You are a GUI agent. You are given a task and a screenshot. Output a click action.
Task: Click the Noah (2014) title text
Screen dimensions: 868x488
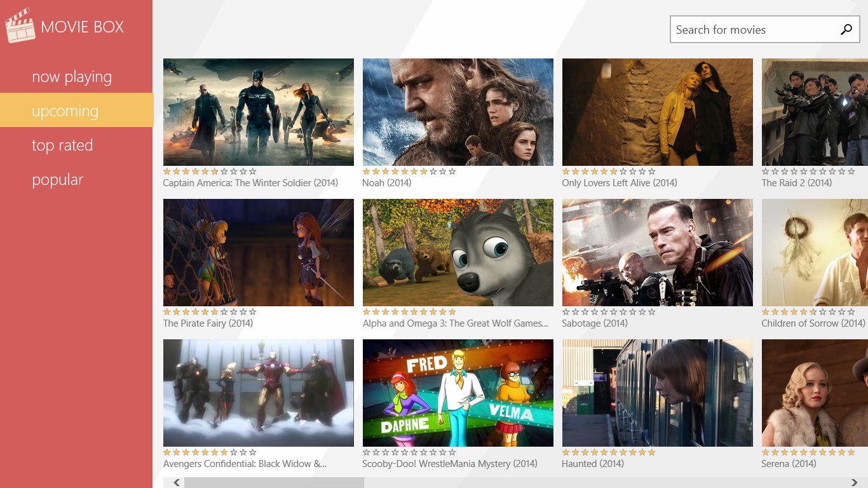387,183
